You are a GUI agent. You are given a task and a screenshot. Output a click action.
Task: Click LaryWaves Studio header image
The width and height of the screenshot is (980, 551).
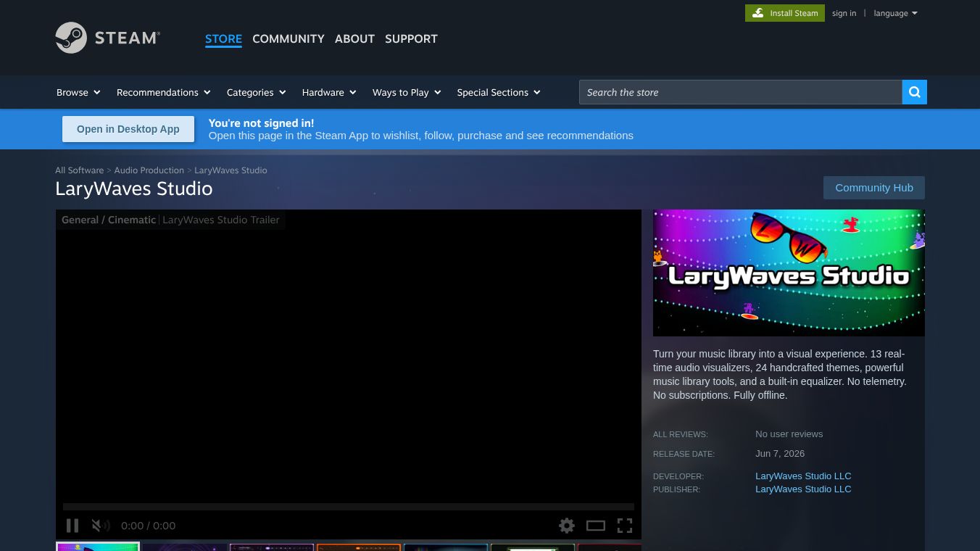[x=789, y=273]
